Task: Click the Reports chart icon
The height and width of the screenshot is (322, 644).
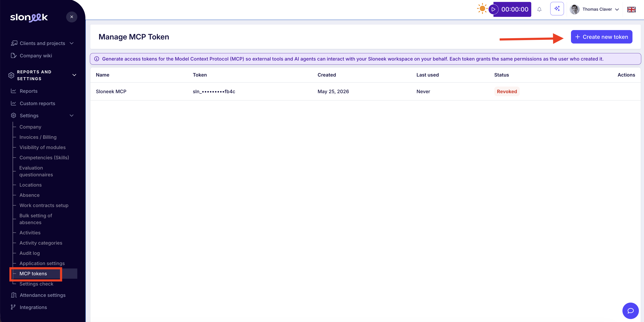Action: (13, 91)
